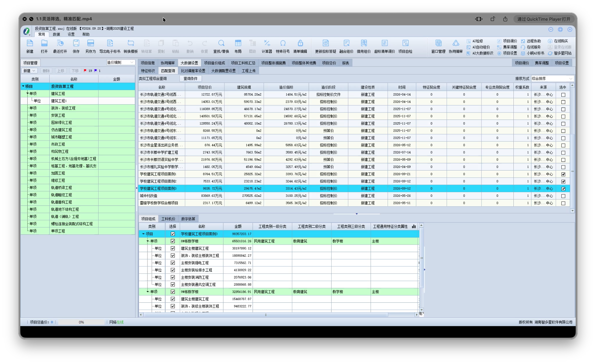Collapse the 8#栋教学楼 单项 row
The image size is (596, 364).
pos(148,241)
